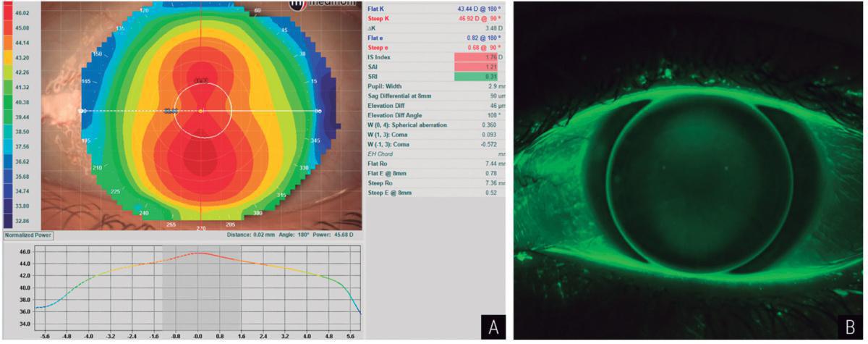868x344 pixels.
Task: Click the center of the topography map
Action: (x=200, y=111)
